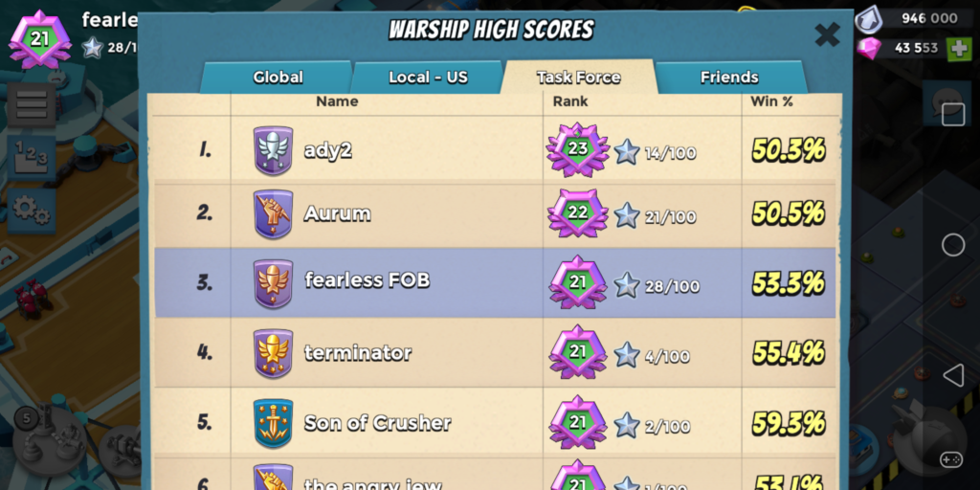Image resolution: width=980 pixels, height=490 pixels.
Task: Switch to the Global tab
Action: pos(277,78)
